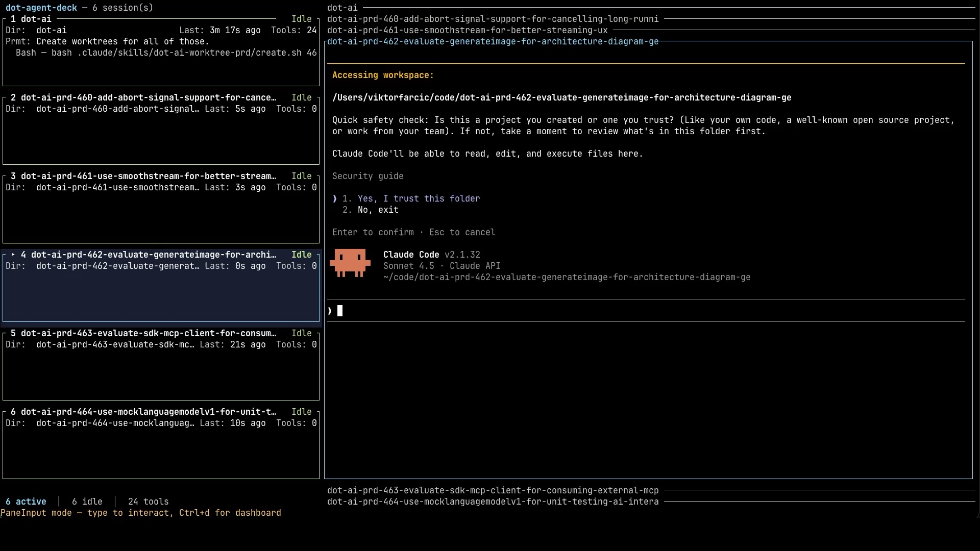The height and width of the screenshot is (551, 980).
Task: Select session 1 dot-ai card title
Action: 31,19
